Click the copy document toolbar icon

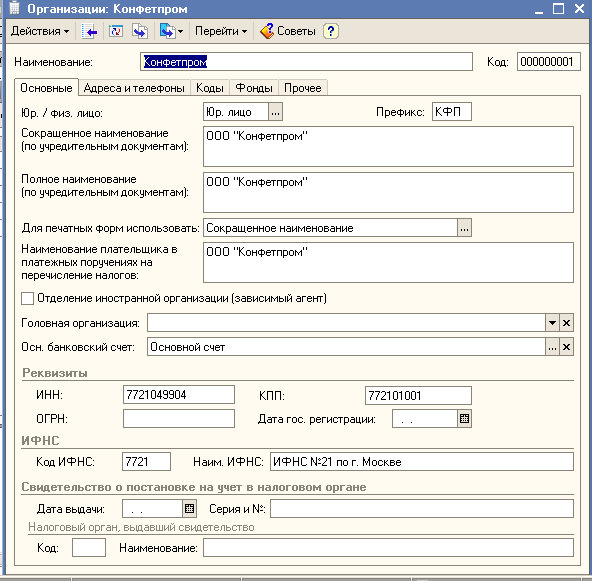coord(140,31)
